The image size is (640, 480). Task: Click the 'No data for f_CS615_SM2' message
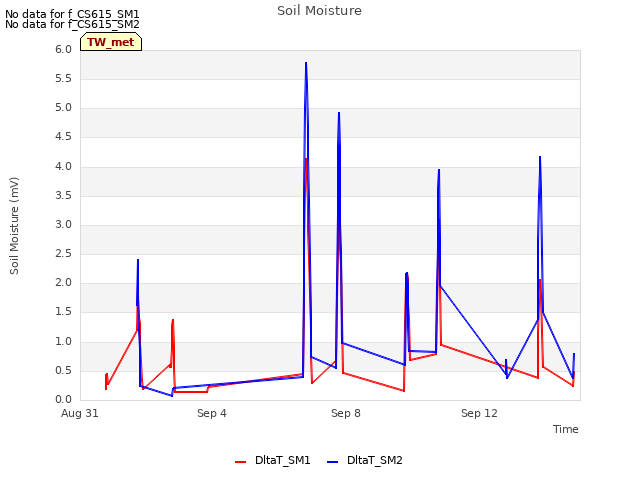72,24
